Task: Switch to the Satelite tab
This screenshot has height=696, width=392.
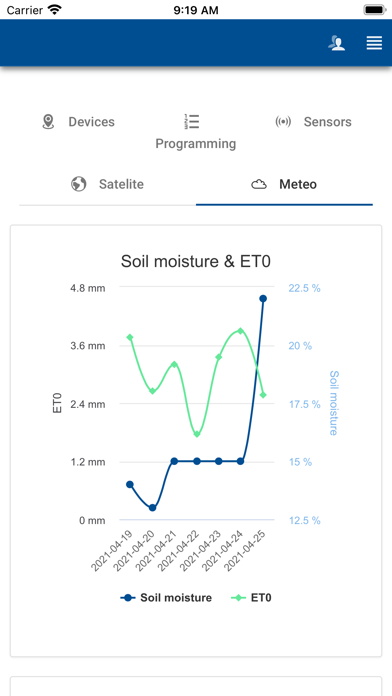Action: [107, 184]
